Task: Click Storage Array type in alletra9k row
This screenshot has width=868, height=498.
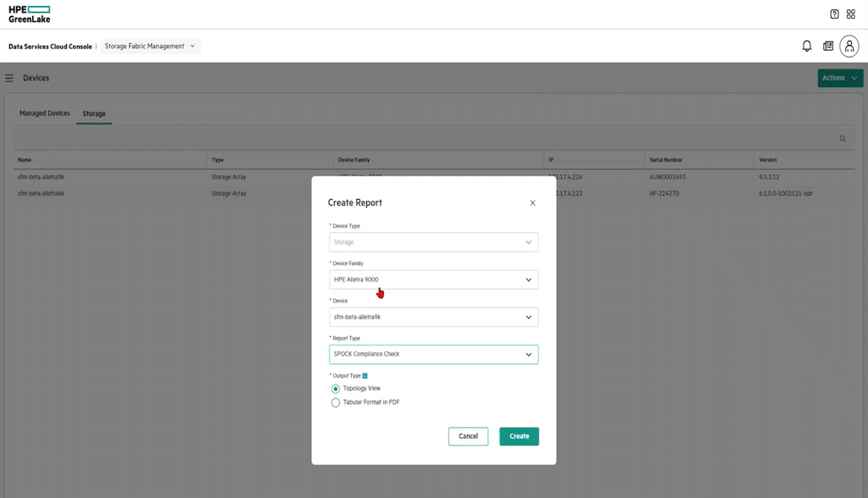Action: [x=229, y=177]
